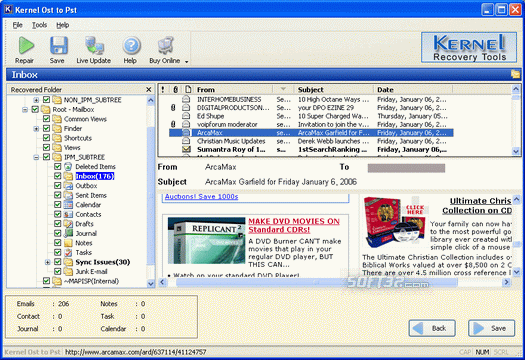Expand the Finder tree node
Screen dimensions: 525x360
36,129
